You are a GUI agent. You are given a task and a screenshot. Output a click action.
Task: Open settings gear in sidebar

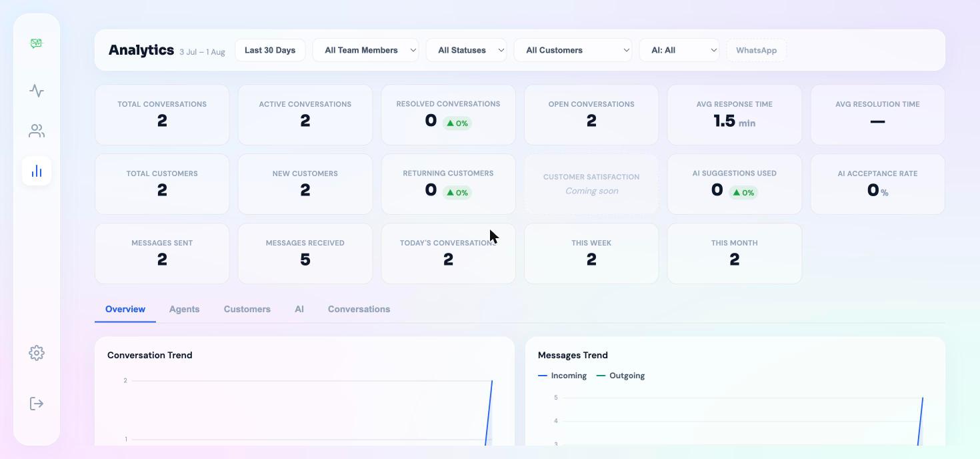point(37,353)
